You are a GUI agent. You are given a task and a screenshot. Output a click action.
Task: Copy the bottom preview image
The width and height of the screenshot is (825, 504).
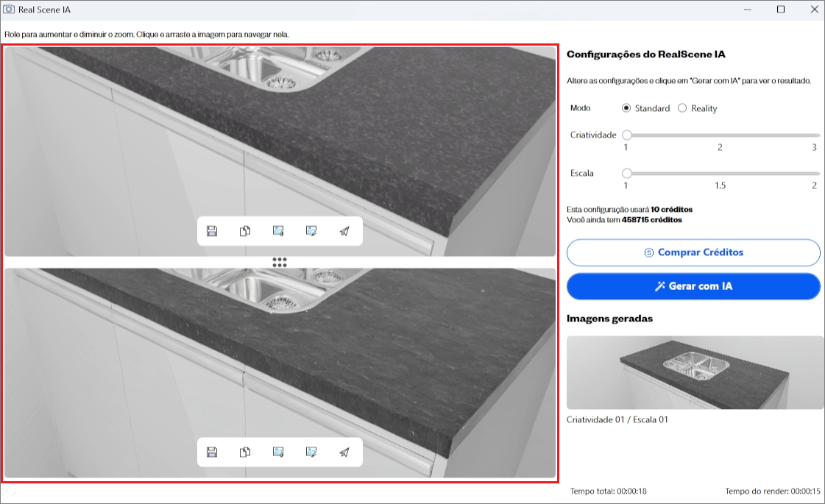(245, 452)
